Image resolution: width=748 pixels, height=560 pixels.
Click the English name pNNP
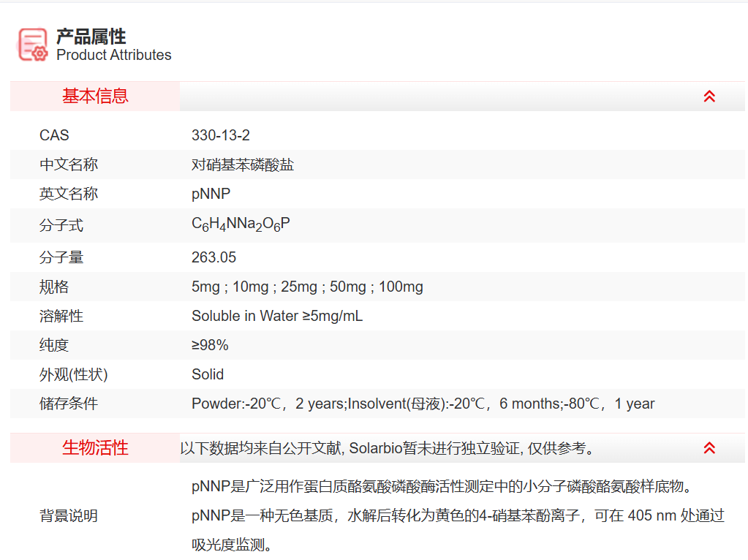(x=208, y=194)
